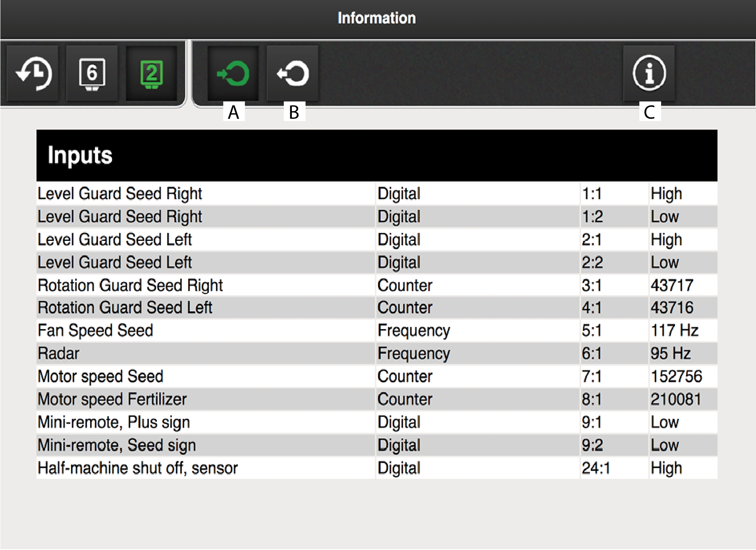Viewport: 756px width, 550px height.
Task: Show outputs with white arrow icon B
Action: pyautogui.click(x=293, y=73)
